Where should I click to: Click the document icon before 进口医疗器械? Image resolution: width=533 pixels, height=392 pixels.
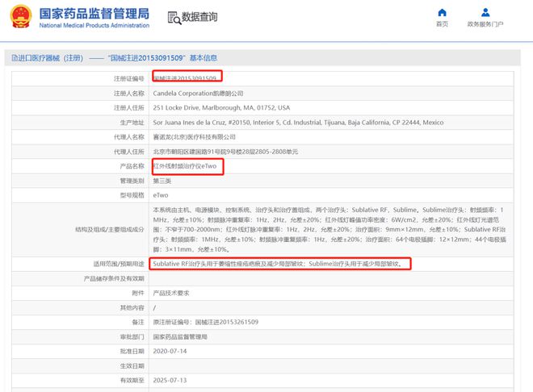[15, 58]
